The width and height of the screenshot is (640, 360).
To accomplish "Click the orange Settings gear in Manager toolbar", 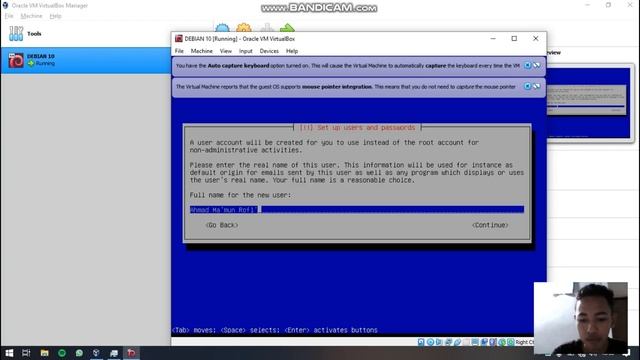I will 244,28.
